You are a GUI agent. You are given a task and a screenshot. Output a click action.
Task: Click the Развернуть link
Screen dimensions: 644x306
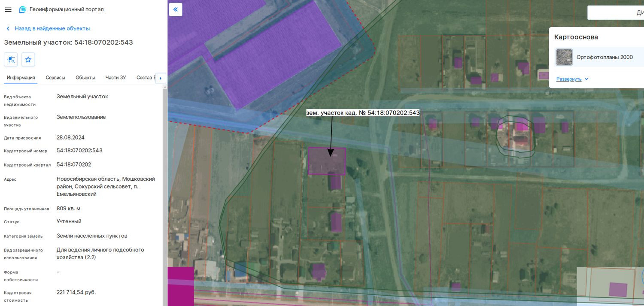pos(569,79)
